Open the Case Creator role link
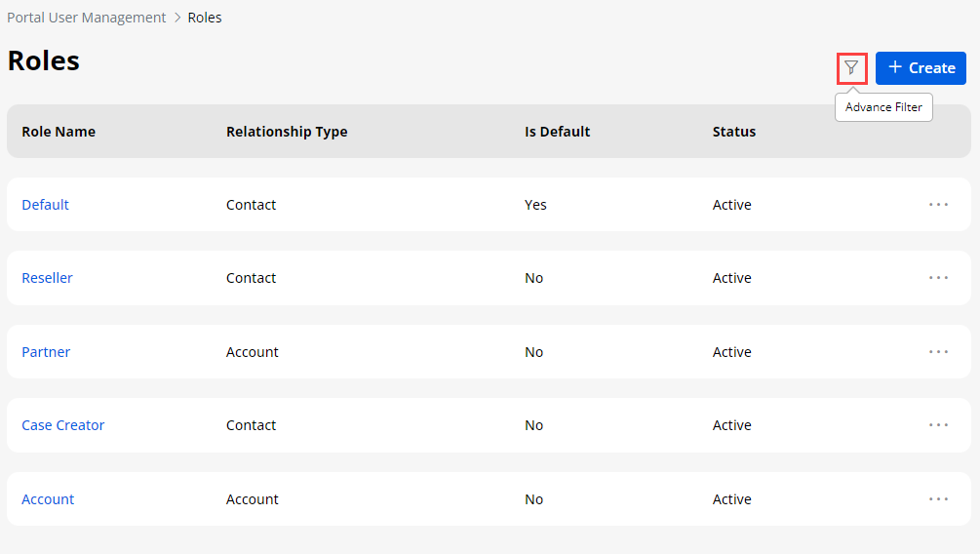 62,425
